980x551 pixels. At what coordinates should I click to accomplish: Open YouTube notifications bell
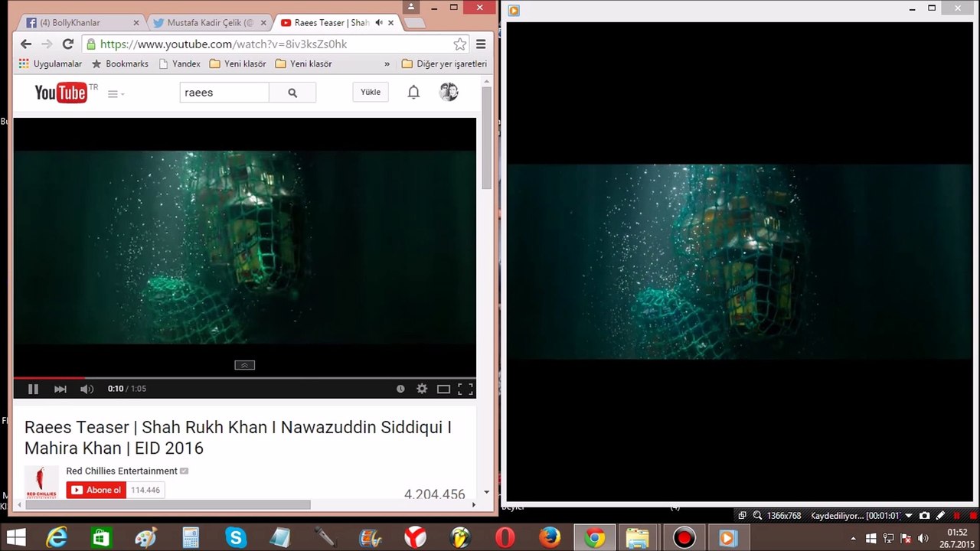tap(413, 93)
